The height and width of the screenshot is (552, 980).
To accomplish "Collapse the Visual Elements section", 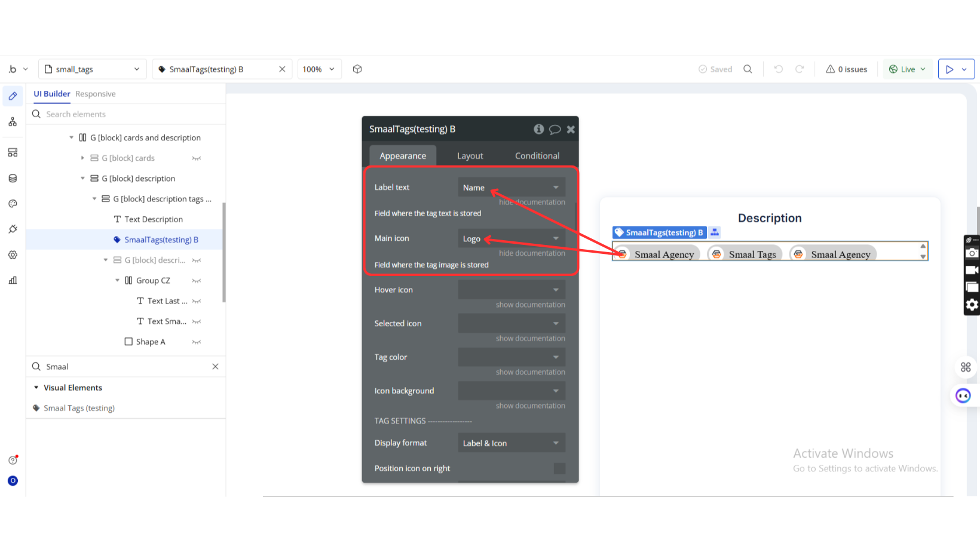I will [36, 388].
